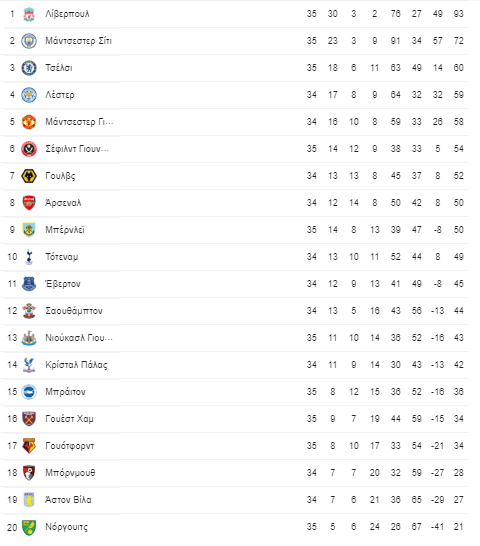Open the Λίβερπουλ team link
480x546 pixels.
click(67, 14)
